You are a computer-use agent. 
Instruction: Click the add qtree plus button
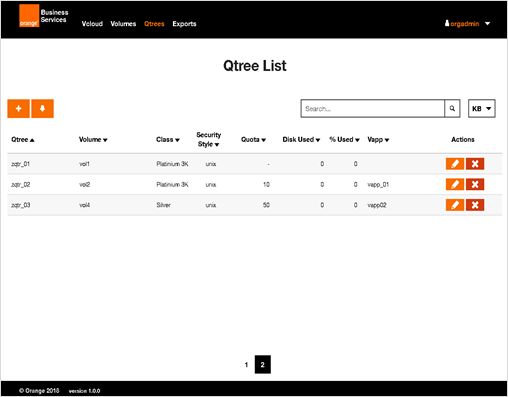(x=18, y=108)
